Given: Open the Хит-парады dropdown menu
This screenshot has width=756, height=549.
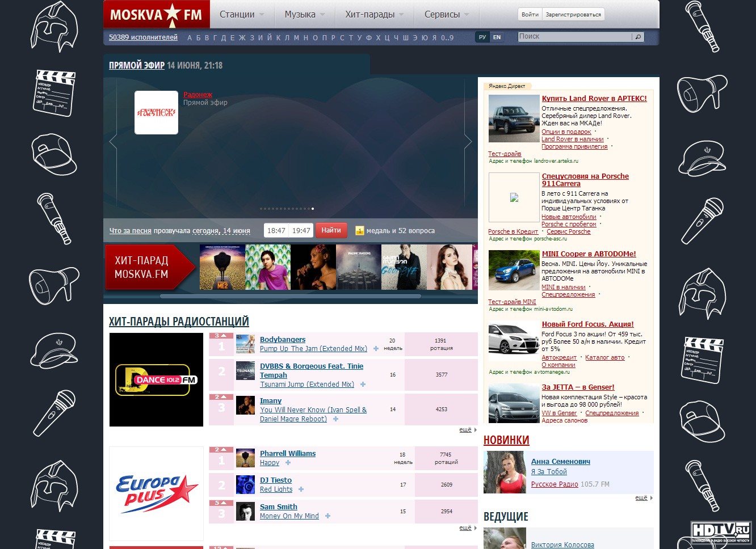Looking at the screenshot, I should click(x=375, y=14).
